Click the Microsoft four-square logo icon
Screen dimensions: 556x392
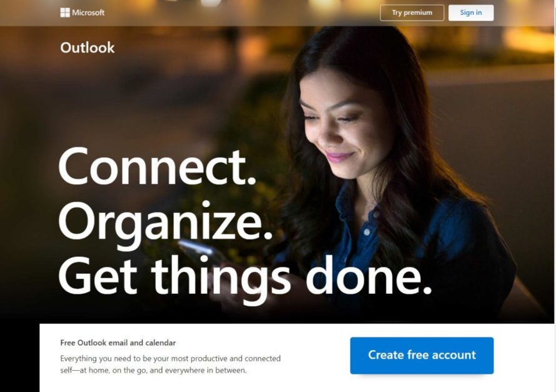point(65,13)
